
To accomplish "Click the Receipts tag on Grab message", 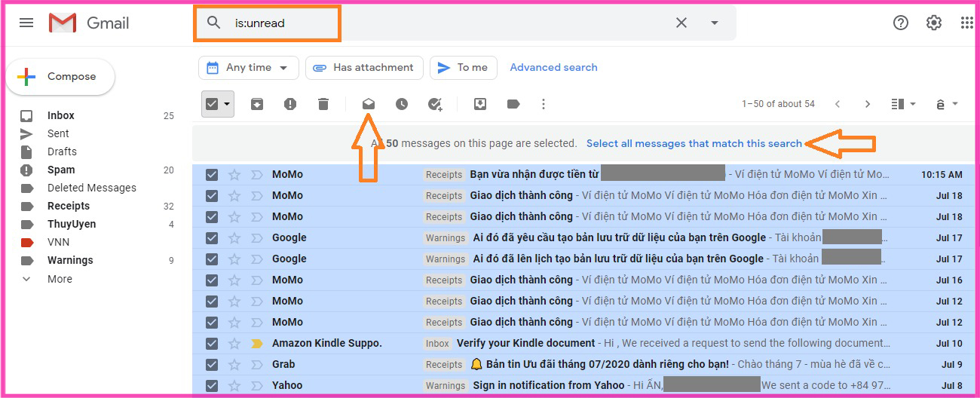I will (444, 364).
